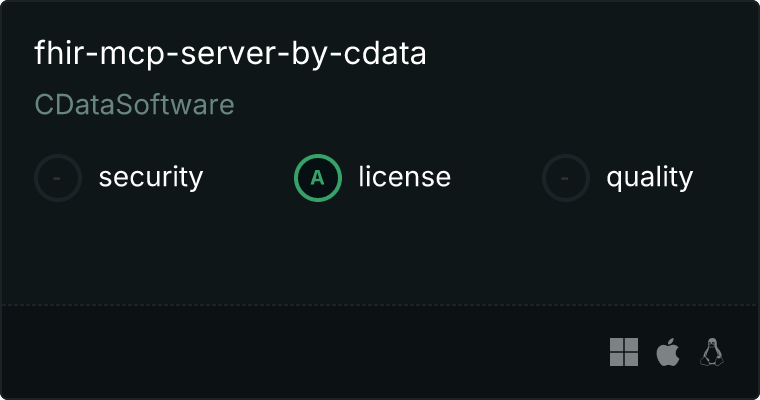The image size is (760, 400).
Task: Select the quality label text
Action: tap(649, 178)
